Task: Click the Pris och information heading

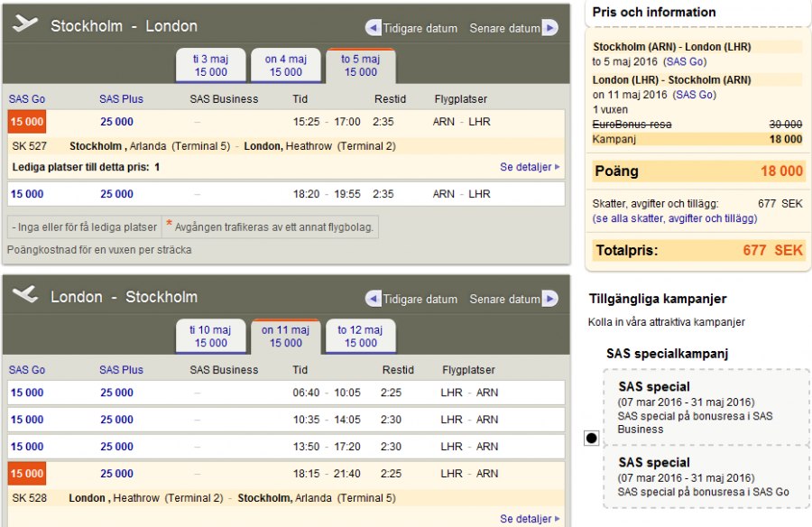Action: click(x=654, y=12)
